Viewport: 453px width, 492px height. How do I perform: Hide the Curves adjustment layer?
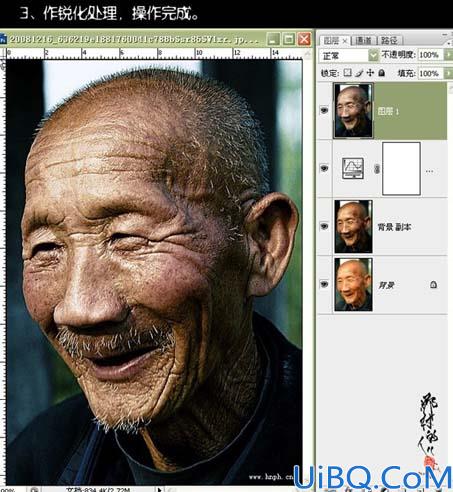(324, 168)
